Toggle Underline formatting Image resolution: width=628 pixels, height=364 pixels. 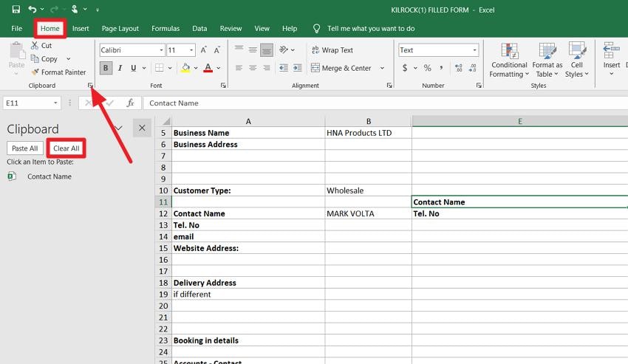(x=134, y=68)
